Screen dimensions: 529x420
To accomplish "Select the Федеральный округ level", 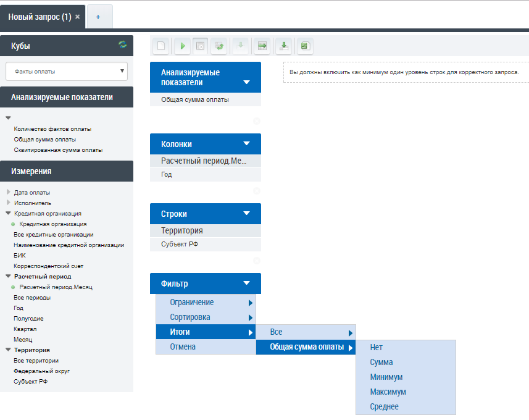I will pos(42,371).
